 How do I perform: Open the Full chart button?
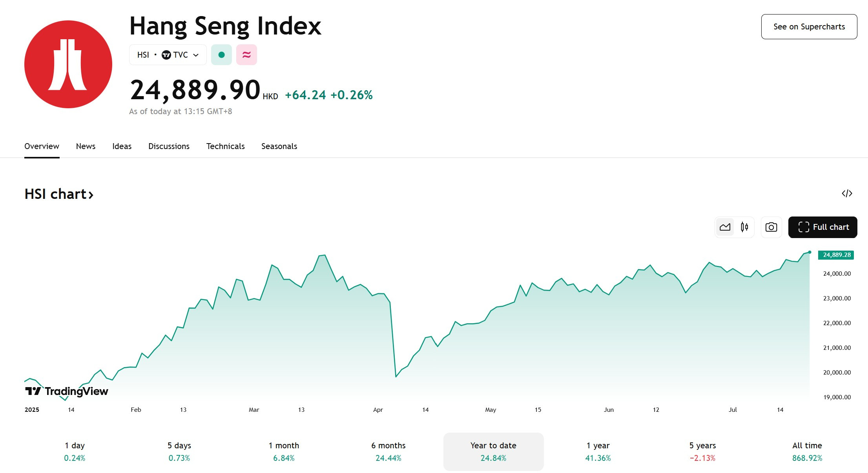click(823, 227)
